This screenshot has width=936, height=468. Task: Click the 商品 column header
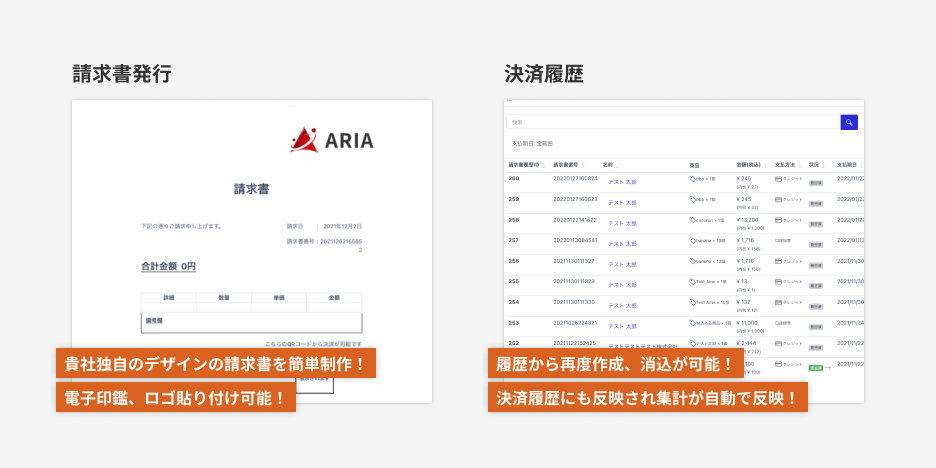[694, 165]
